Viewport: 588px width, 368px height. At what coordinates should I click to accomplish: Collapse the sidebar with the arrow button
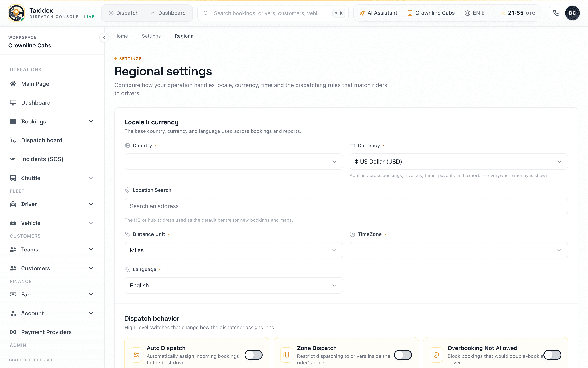104,37
